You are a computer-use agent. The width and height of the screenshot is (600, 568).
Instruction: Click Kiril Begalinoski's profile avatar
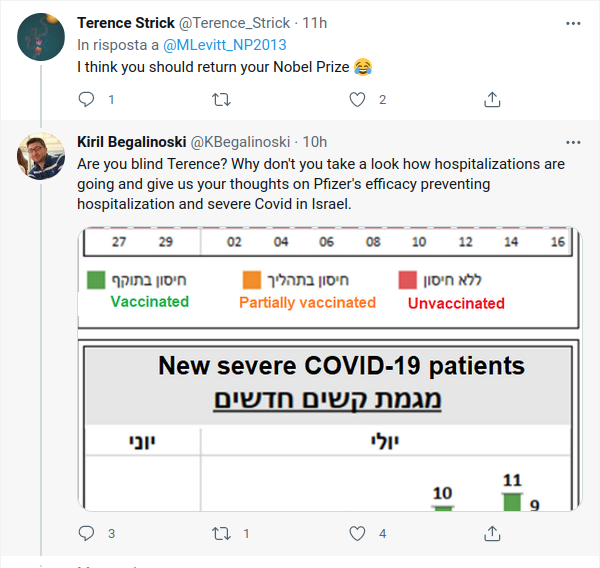tap(41, 157)
